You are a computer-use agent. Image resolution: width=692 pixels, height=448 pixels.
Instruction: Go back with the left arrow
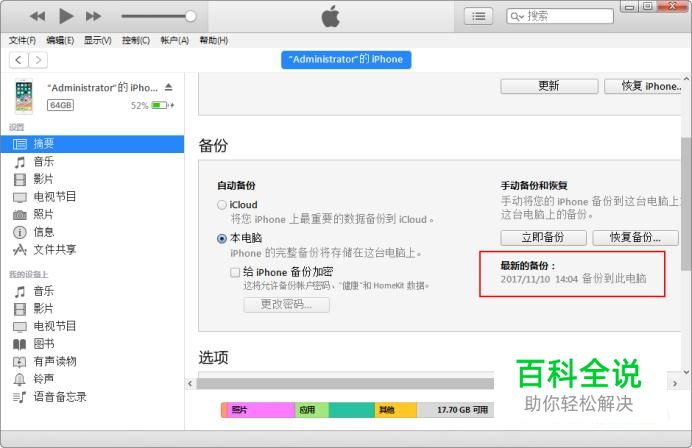19,60
